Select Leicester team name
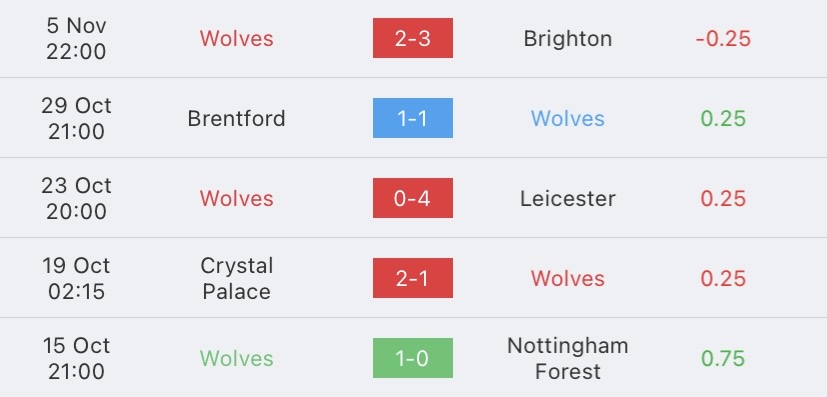Viewport: 827px width, 397px height. point(568,199)
